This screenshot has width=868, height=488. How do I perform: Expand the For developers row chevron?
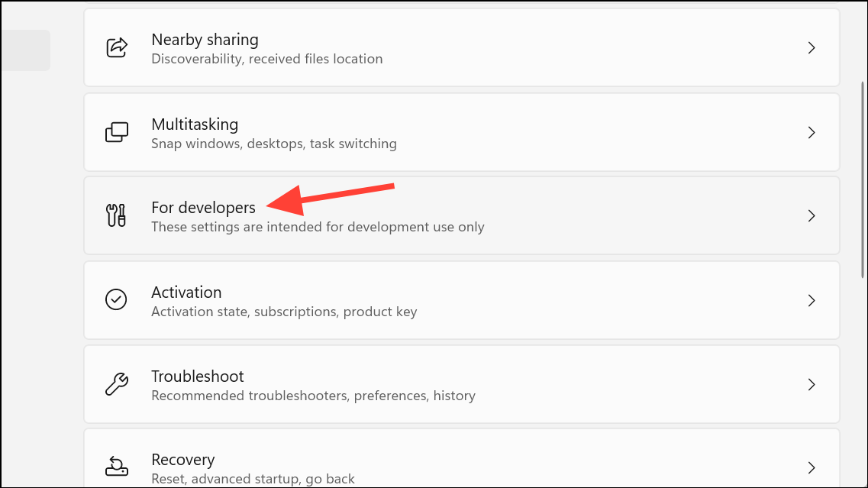812,215
